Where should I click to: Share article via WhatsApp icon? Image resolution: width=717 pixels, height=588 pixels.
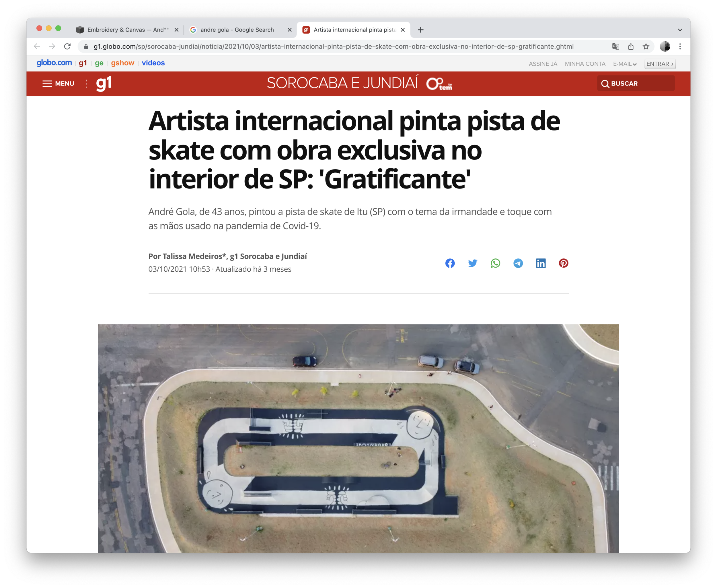pyautogui.click(x=495, y=263)
